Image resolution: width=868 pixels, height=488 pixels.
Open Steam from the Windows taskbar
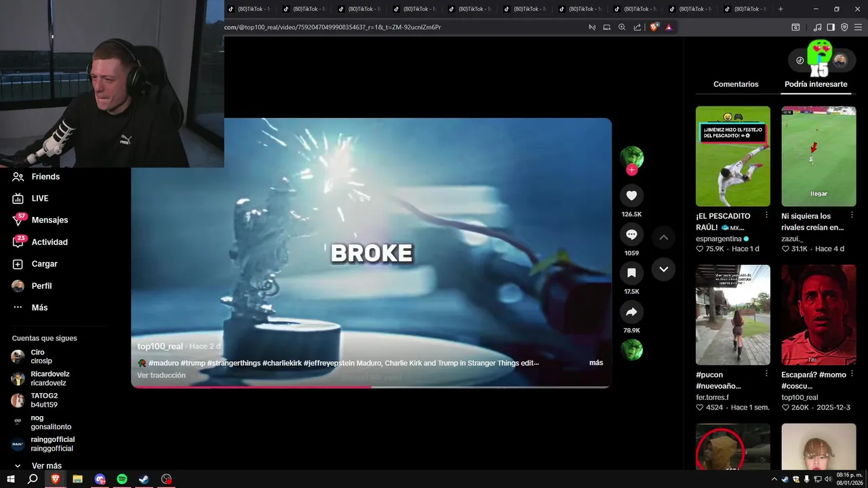144,479
